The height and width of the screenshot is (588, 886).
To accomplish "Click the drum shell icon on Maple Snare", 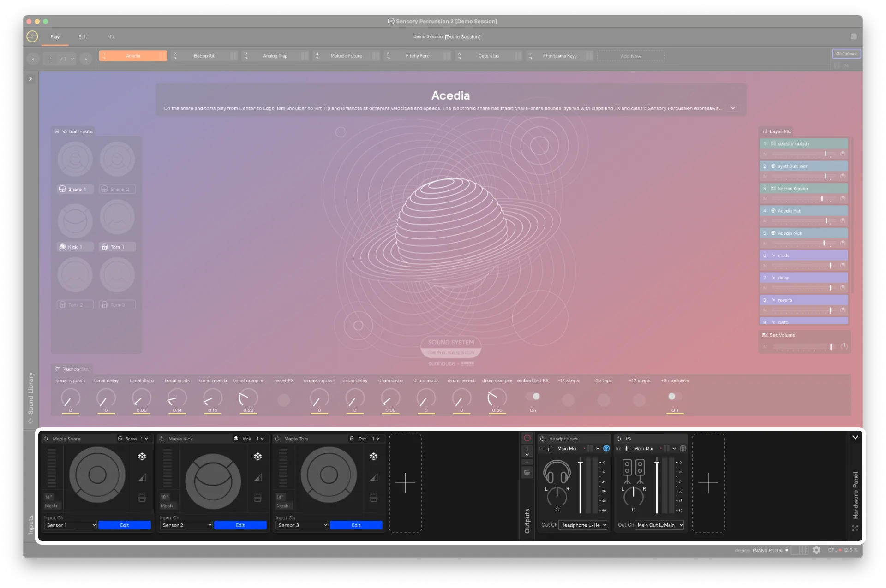I will point(142,498).
